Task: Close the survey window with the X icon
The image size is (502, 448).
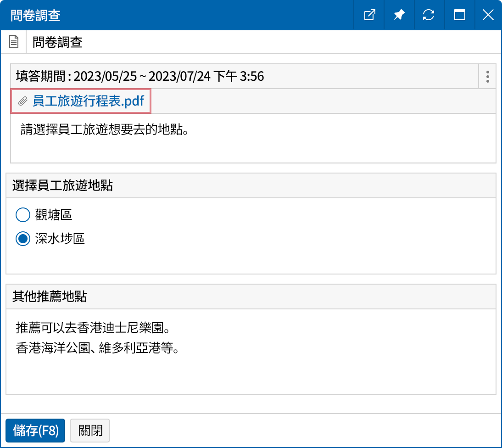Action: (488, 15)
